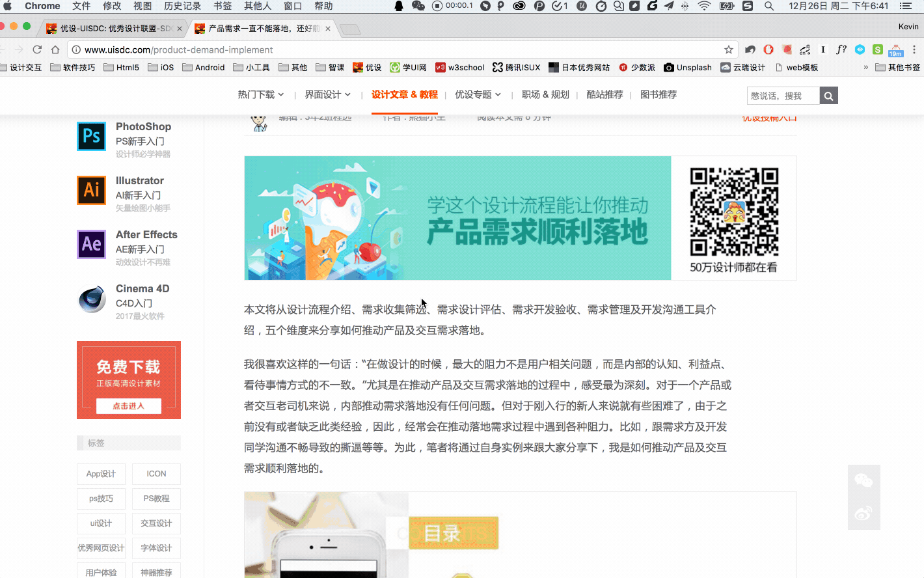Image resolution: width=924 pixels, height=578 pixels.
Task: Open the 历史记录 menu in menu bar
Action: coord(182,6)
